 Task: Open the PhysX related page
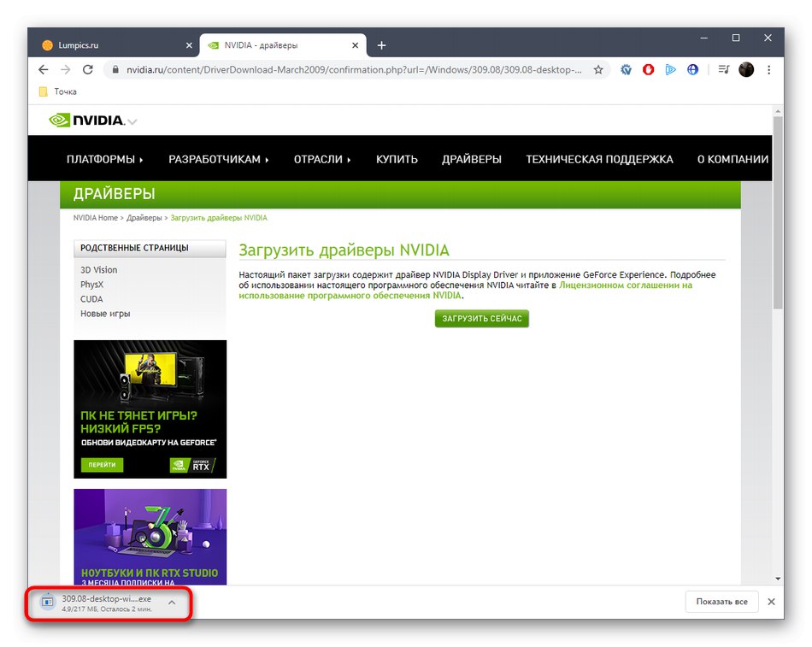(91, 285)
